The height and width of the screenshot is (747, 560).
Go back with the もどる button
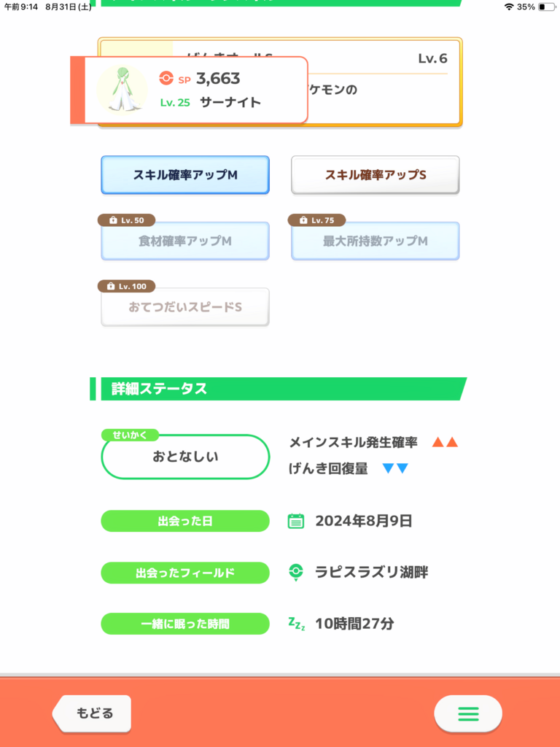[92, 713]
